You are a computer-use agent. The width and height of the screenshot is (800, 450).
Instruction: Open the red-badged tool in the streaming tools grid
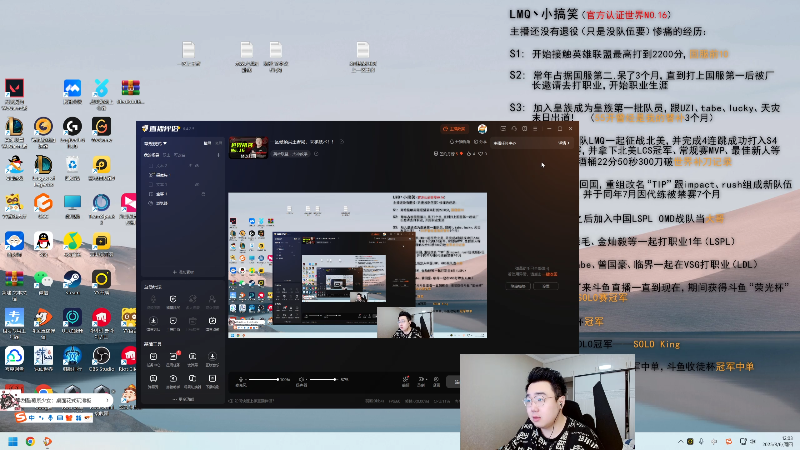point(173,357)
